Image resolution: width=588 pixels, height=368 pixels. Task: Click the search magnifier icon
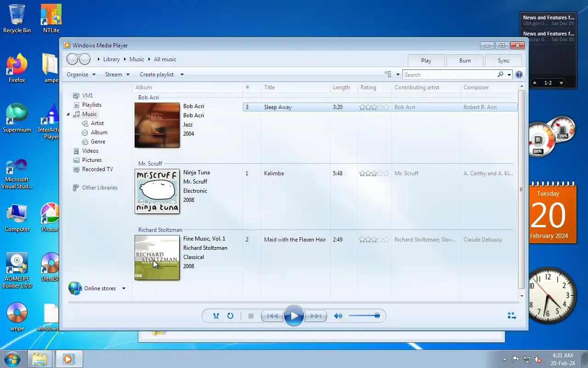500,75
